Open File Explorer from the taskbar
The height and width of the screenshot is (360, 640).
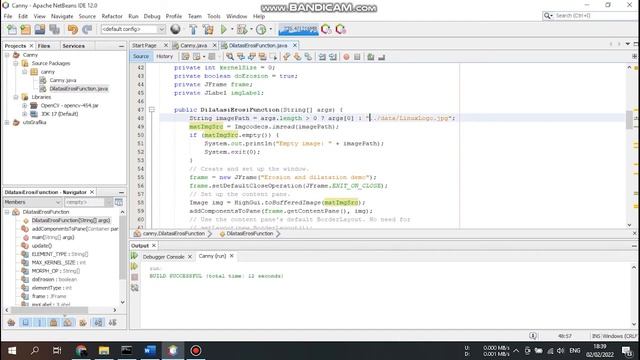(104, 350)
